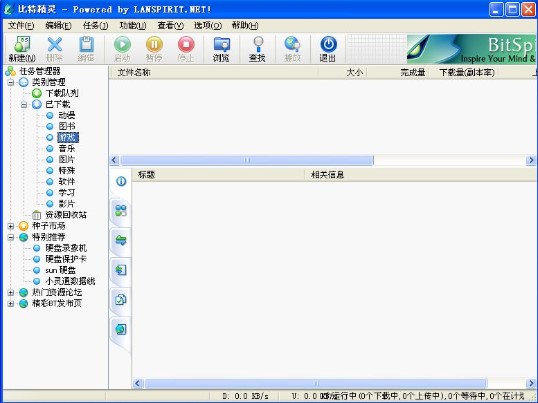
Task: Collapse the 类别管理 tree node
Action: coord(11,82)
